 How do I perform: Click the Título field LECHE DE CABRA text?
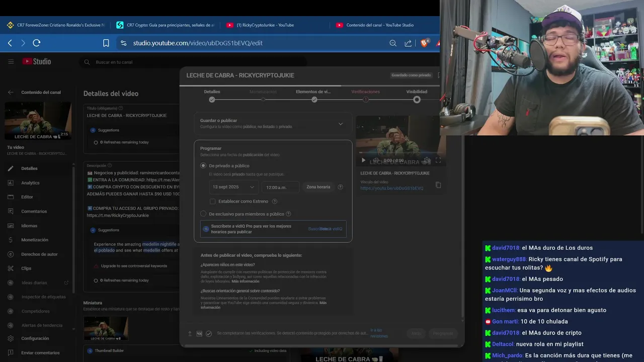(127, 115)
